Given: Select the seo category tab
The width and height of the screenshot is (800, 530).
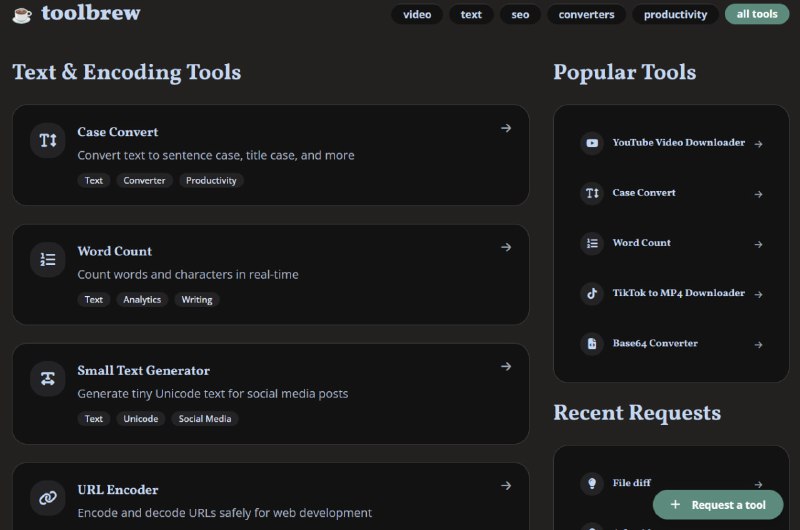Looking at the screenshot, I should click(520, 15).
